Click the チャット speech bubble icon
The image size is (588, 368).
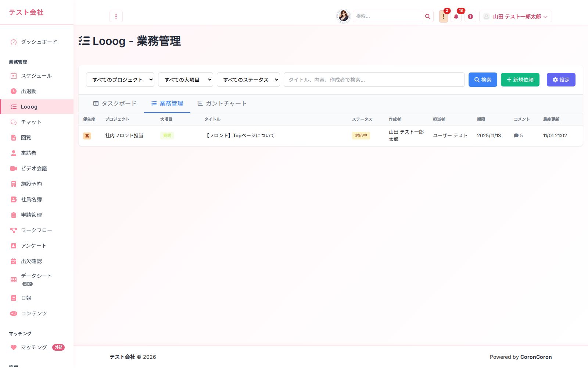14,122
